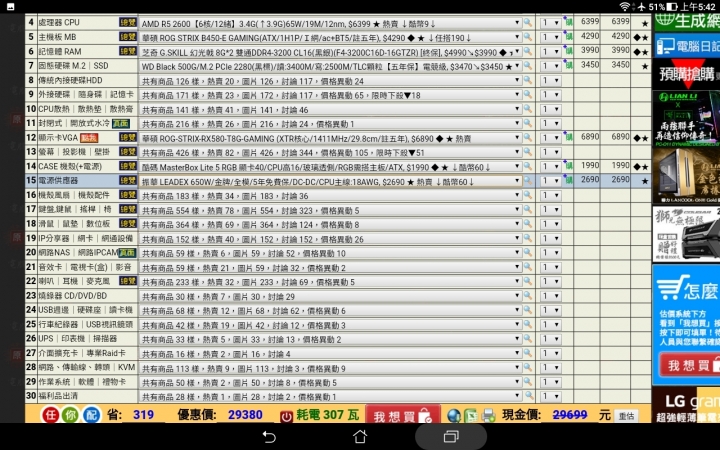This screenshot has height=450, width=720.
Task: Tap the LG gram advertisement
Action: coord(686,405)
